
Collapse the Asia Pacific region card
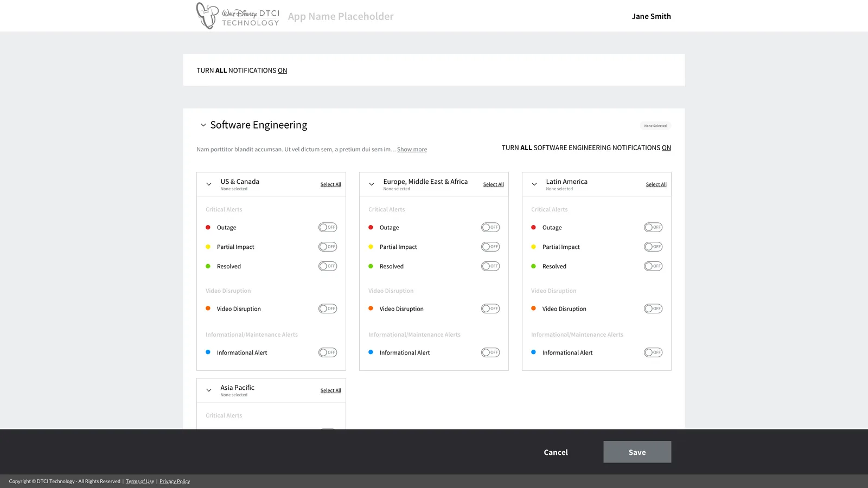[209, 390]
